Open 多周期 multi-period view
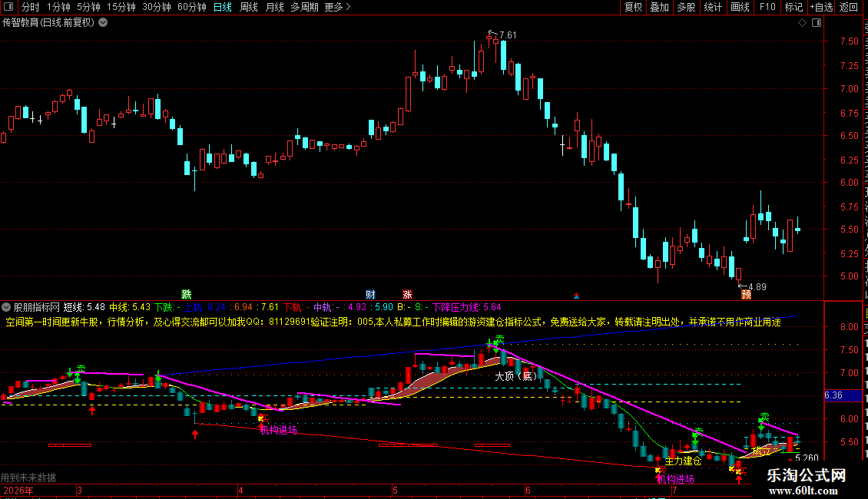Screen dimensions: 868x499 tap(304, 7)
